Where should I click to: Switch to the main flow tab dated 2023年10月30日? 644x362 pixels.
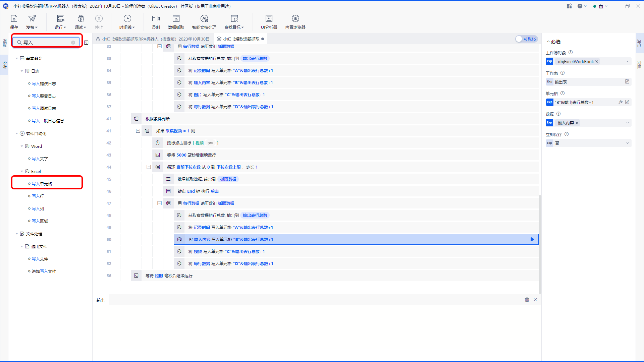coord(153,39)
